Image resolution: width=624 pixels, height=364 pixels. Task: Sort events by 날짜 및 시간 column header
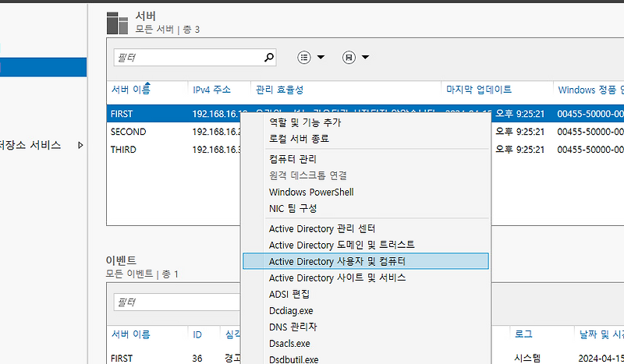tap(601, 334)
